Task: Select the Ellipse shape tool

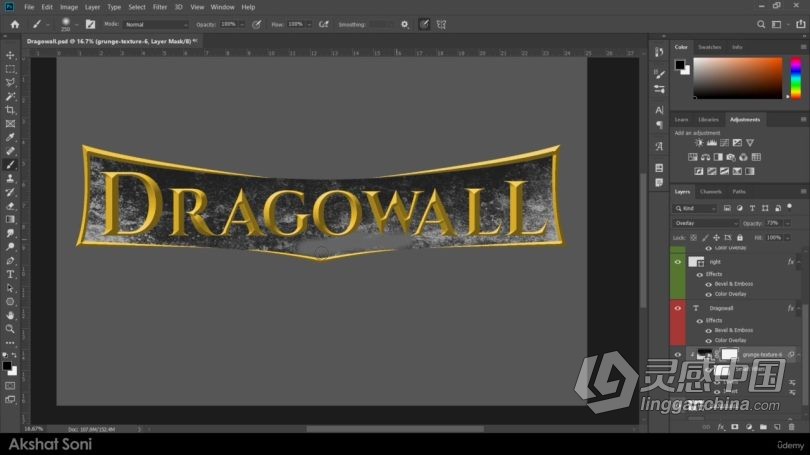Action: (10, 302)
